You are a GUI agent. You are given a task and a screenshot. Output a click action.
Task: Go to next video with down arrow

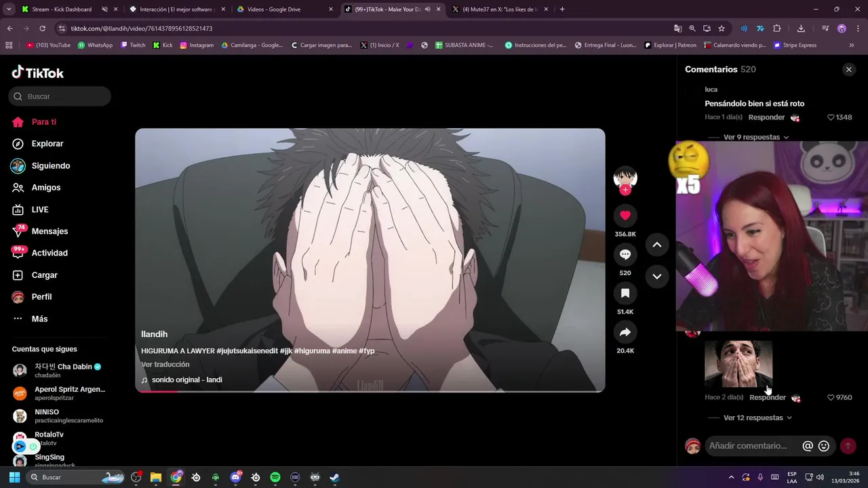(x=656, y=276)
